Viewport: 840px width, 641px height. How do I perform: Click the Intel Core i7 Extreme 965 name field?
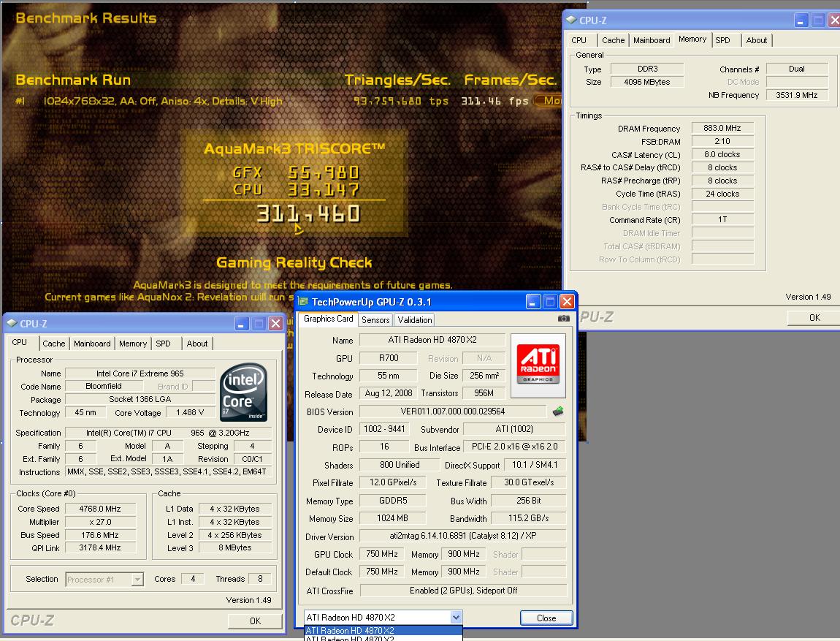pyautogui.click(x=140, y=373)
